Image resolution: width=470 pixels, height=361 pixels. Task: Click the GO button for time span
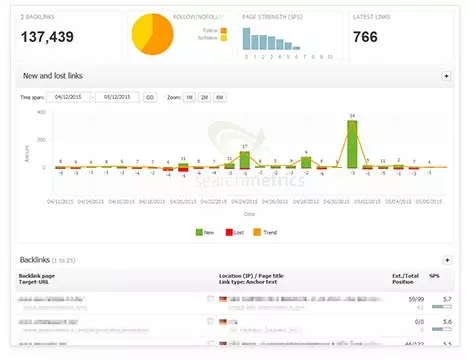coord(150,97)
